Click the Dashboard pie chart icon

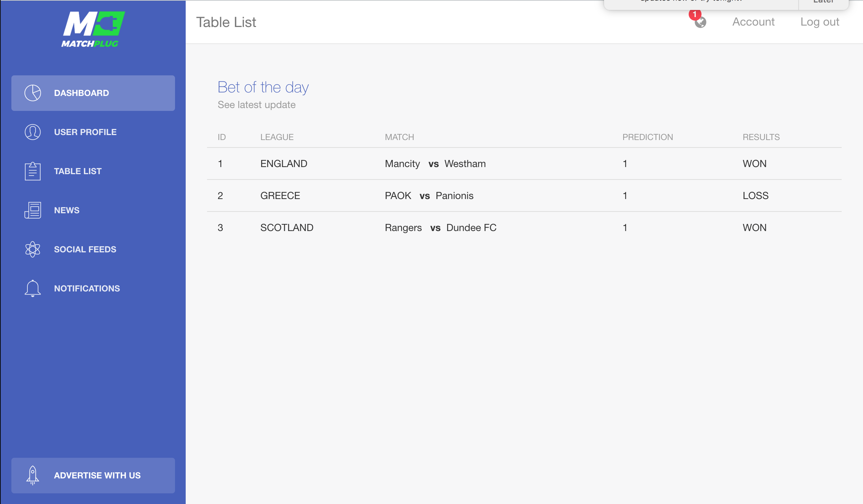coord(33,93)
